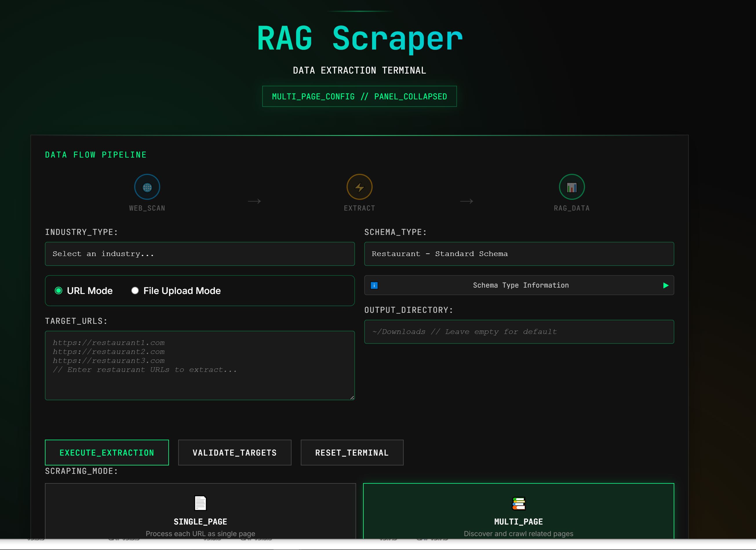This screenshot has height=550, width=756.
Task: Click the SINGLE_PAGE document icon
Action: point(200,503)
